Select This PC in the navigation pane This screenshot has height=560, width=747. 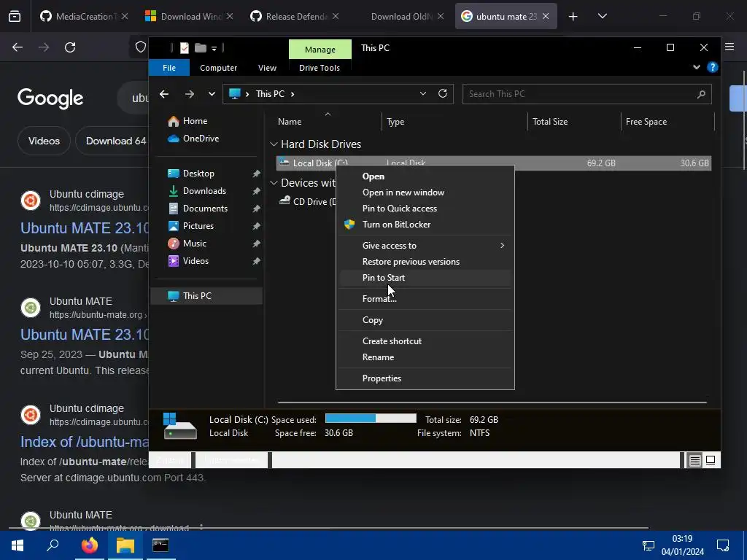[x=206, y=296]
